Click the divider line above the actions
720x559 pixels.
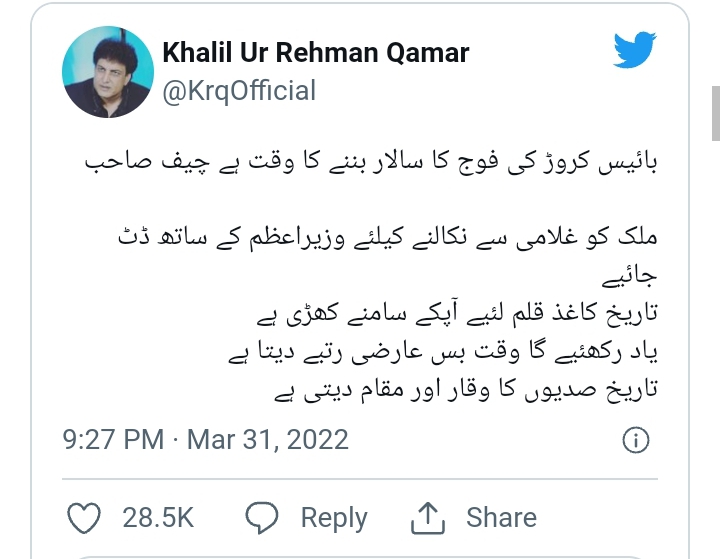360,479
